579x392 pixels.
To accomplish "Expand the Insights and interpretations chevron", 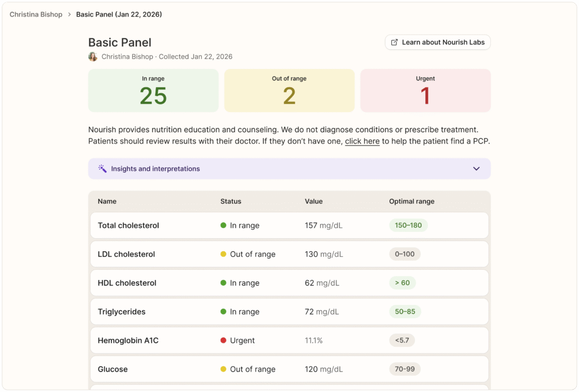I will tap(476, 169).
